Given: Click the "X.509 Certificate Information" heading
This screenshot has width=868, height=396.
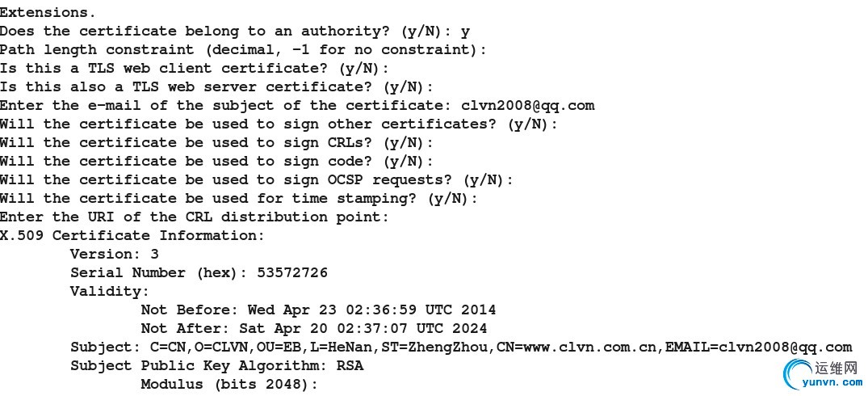Looking at the screenshot, I should tap(132, 235).
